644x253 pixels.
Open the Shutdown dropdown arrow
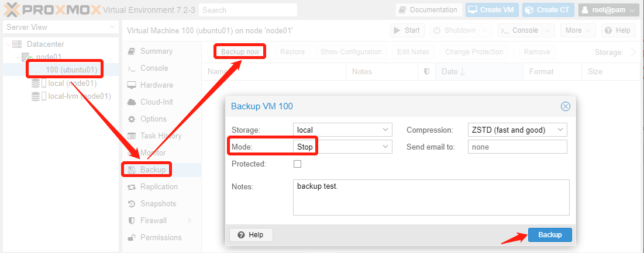pos(485,30)
